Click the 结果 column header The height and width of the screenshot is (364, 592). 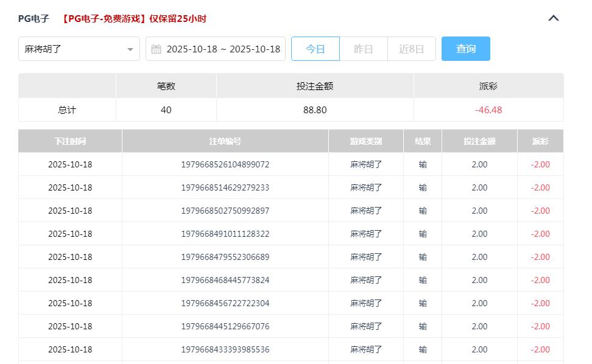coord(421,141)
